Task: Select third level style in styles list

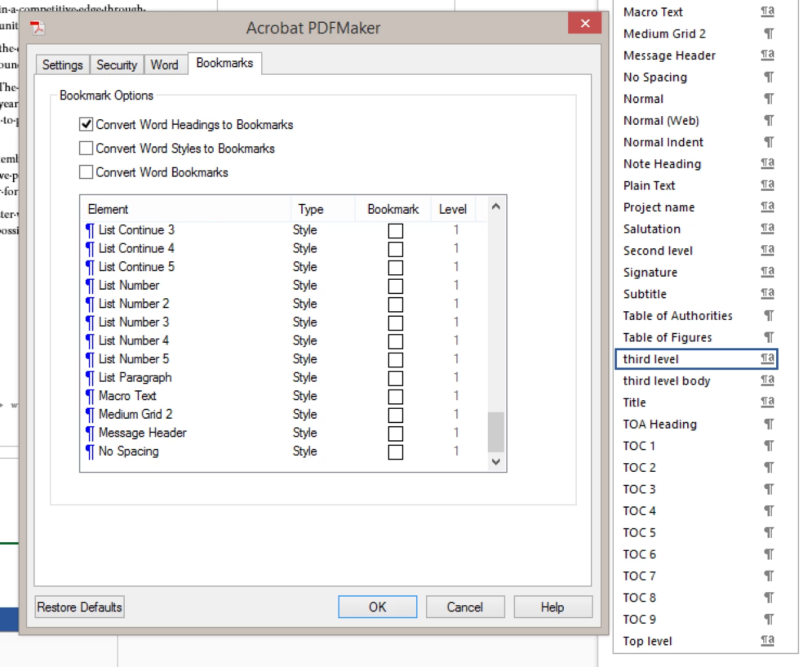Action: (697, 359)
